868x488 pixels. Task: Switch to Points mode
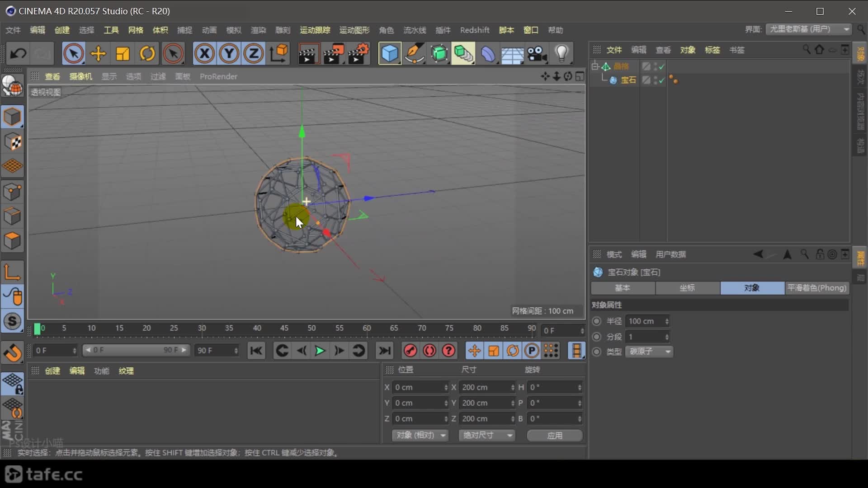tap(12, 192)
